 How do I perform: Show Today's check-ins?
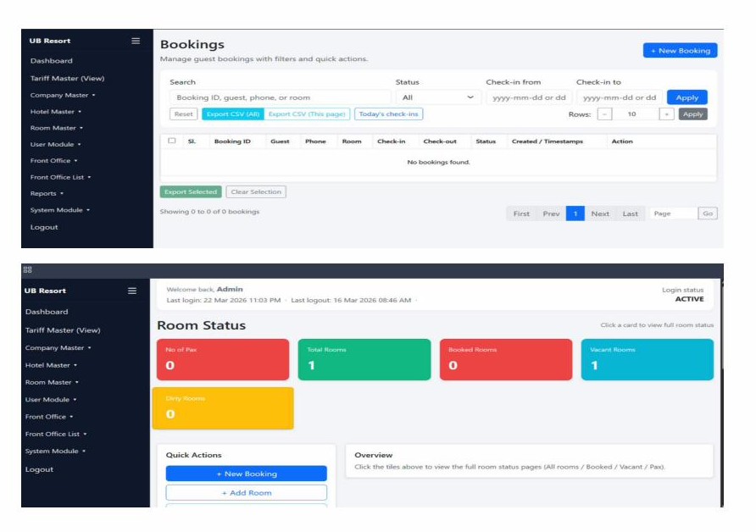point(388,114)
